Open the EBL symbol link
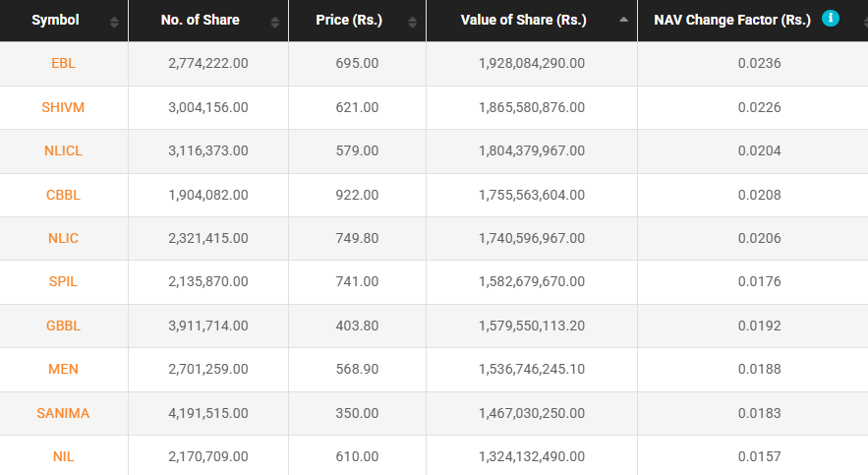The height and width of the screenshot is (475, 868). pyautogui.click(x=63, y=63)
